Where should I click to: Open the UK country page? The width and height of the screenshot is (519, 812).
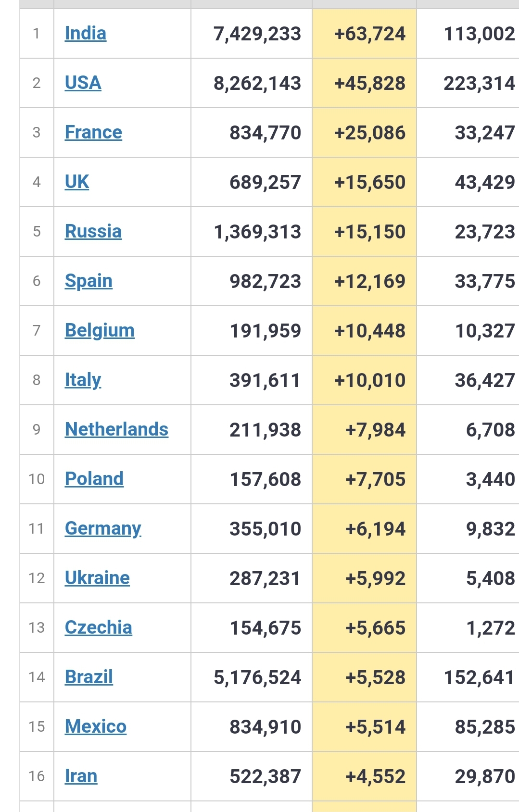pyautogui.click(x=77, y=182)
